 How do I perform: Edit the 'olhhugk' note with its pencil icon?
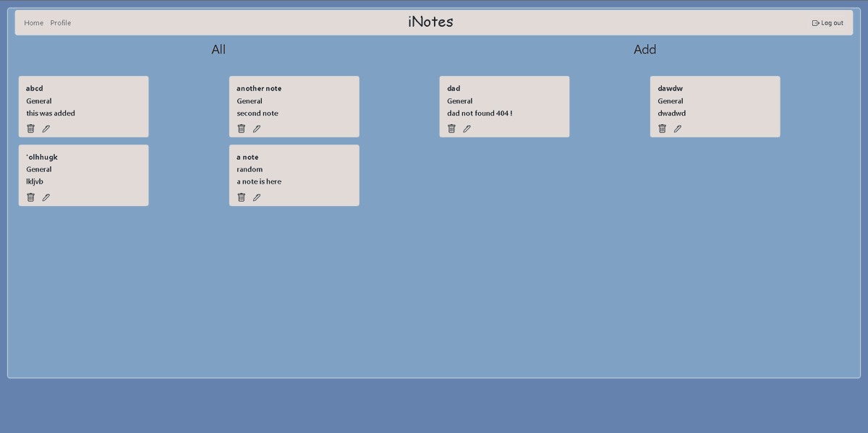pyautogui.click(x=46, y=197)
